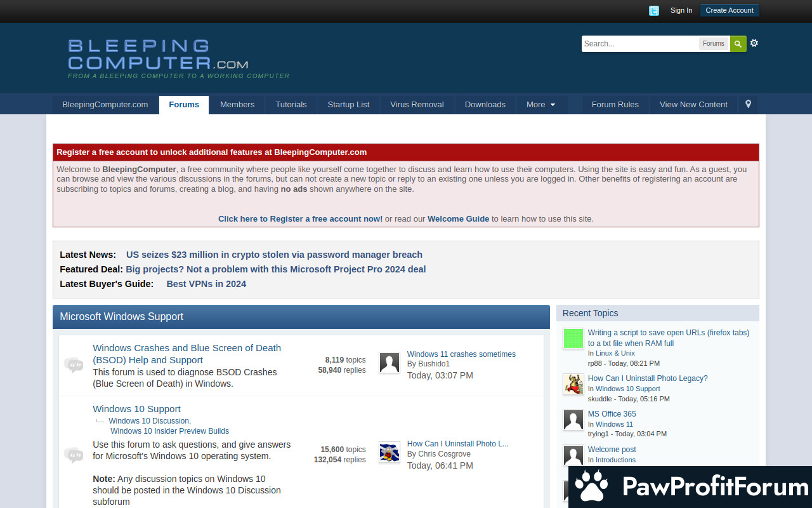Open the Twitter icon in top bar

pyautogui.click(x=654, y=11)
